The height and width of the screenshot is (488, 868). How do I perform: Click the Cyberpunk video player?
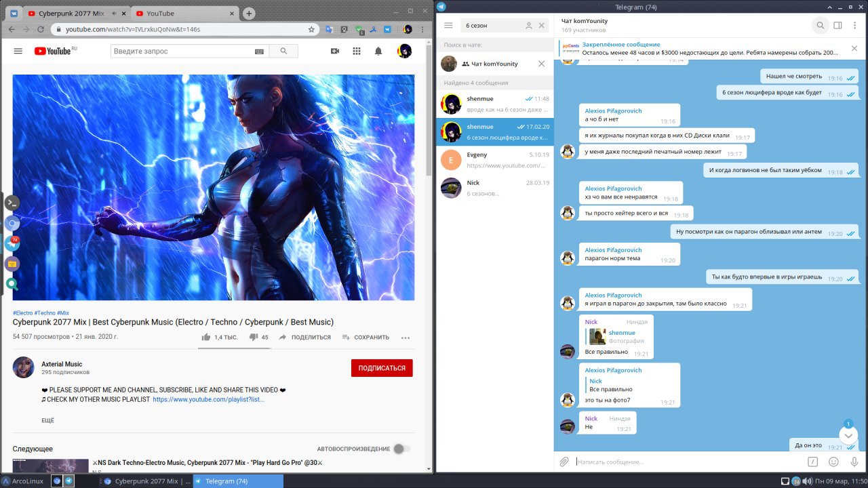tap(214, 187)
